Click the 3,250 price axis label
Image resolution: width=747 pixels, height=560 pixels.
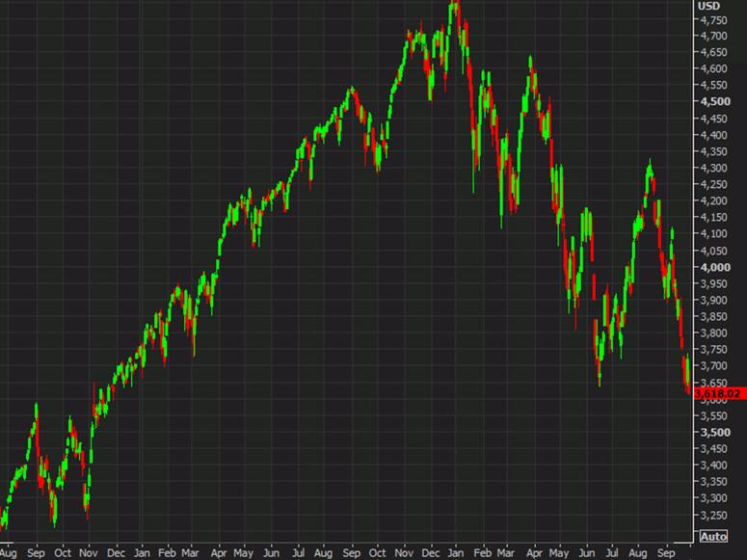click(713, 516)
